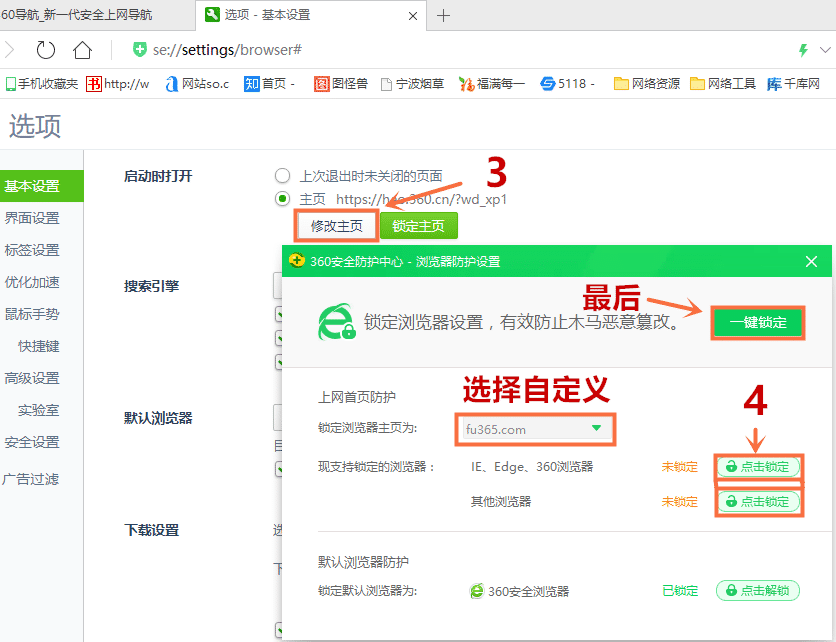Open new tab with plus button

point(444,15)
